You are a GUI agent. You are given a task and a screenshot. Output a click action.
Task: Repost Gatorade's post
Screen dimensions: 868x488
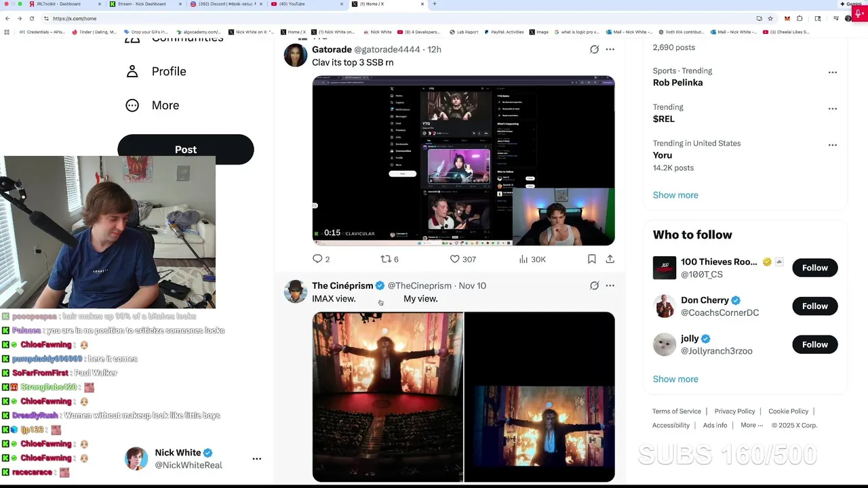(x=389, y=259)
